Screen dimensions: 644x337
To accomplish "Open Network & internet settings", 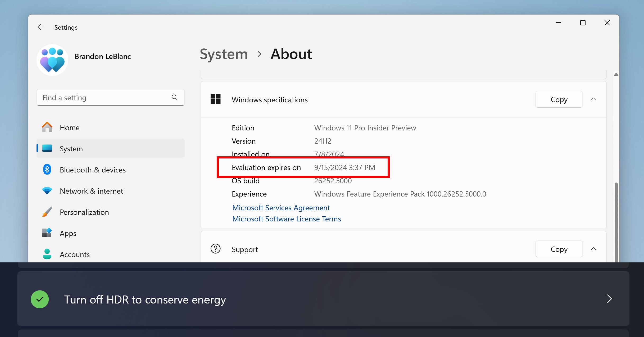I will (111, 191).
